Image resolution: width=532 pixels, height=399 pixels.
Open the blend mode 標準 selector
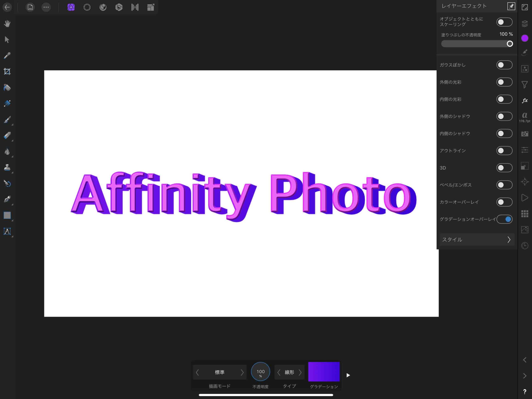pos(220,372)
